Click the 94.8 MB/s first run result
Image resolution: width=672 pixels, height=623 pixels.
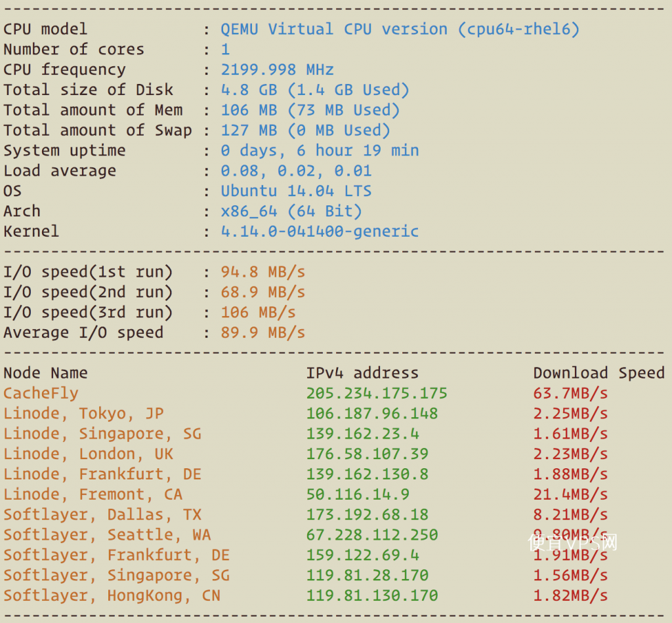(x=262, y=272)
